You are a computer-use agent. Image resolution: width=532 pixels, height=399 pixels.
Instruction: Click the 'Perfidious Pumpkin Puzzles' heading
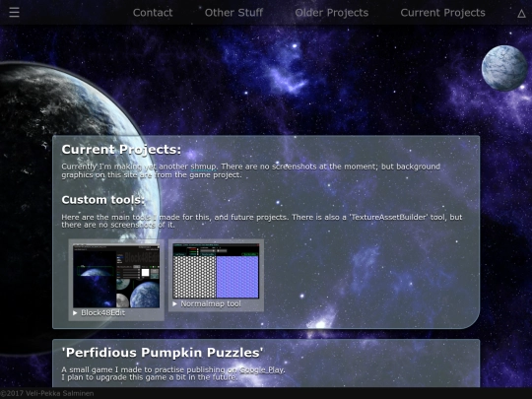pyautogui.click(x=163, y=353)
